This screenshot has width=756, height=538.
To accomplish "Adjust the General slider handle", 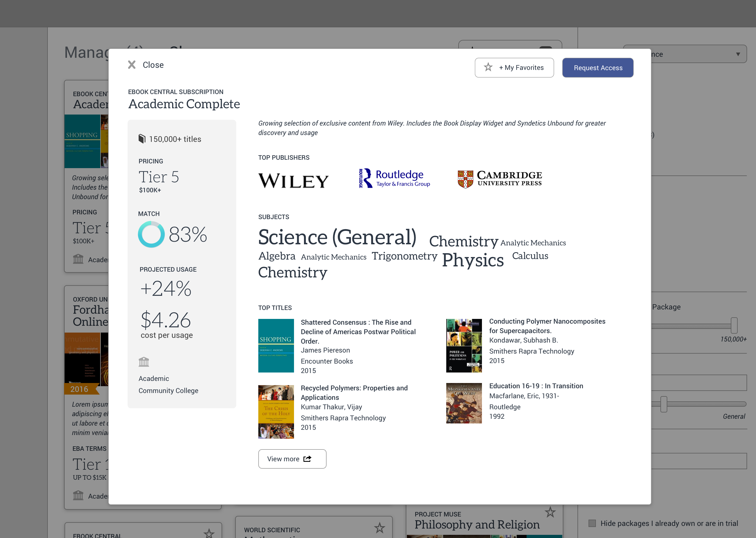I will click(664, 404).
